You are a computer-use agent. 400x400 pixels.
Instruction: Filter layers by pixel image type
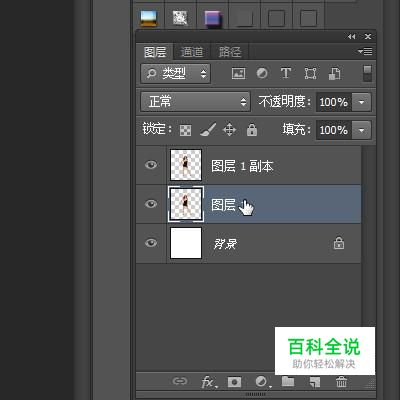238,73
